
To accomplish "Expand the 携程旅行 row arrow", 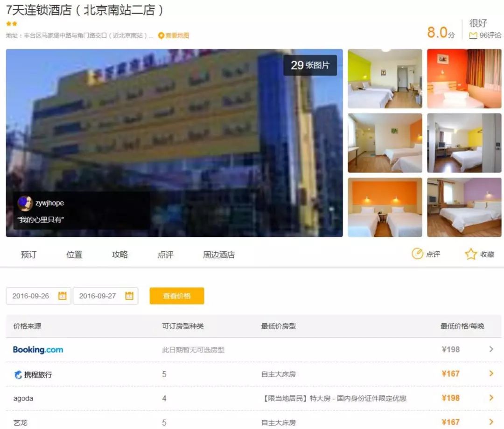I will click(x=491, y=373).
